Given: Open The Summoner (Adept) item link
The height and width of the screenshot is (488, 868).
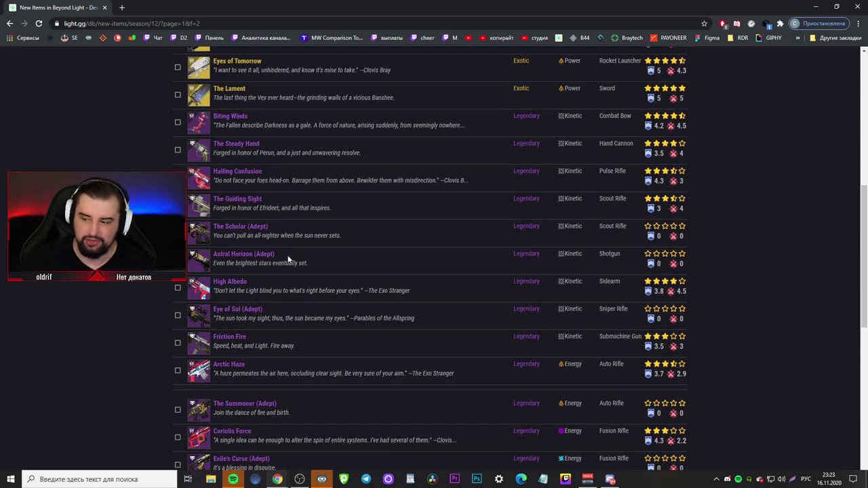Looking at the screenshot, I should [x=244, y=403].
